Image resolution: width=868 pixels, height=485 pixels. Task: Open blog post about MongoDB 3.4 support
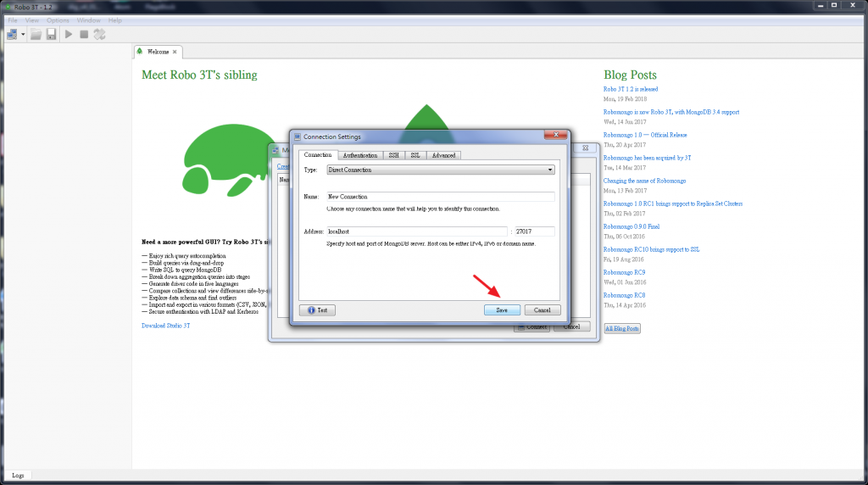[x=671, y=112]
